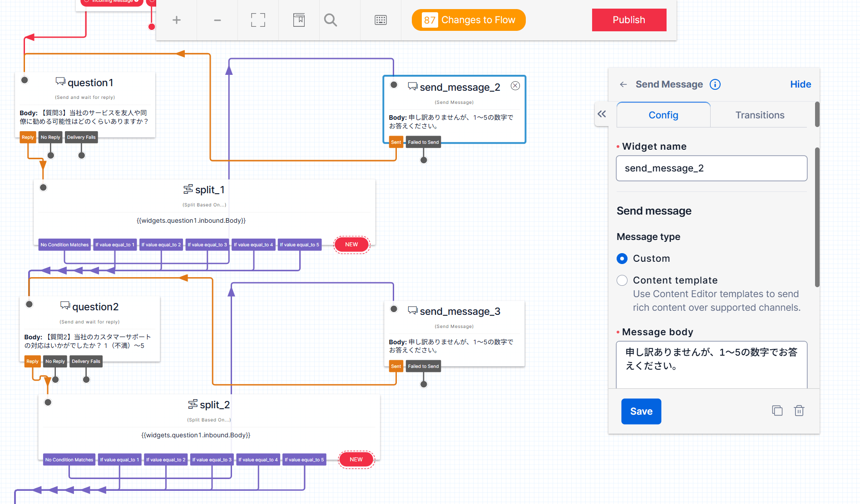Open Send Message info icon
The width and height of the screenshot is (860, 504).
[715, 84]
